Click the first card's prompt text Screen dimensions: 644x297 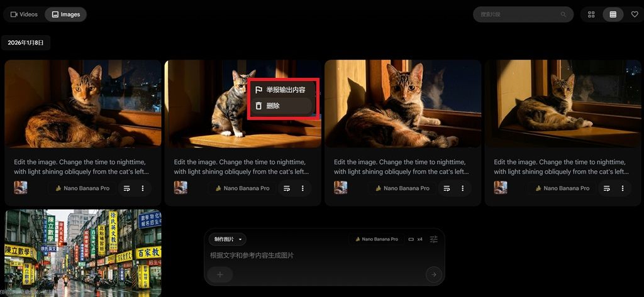tap(81, 167)
